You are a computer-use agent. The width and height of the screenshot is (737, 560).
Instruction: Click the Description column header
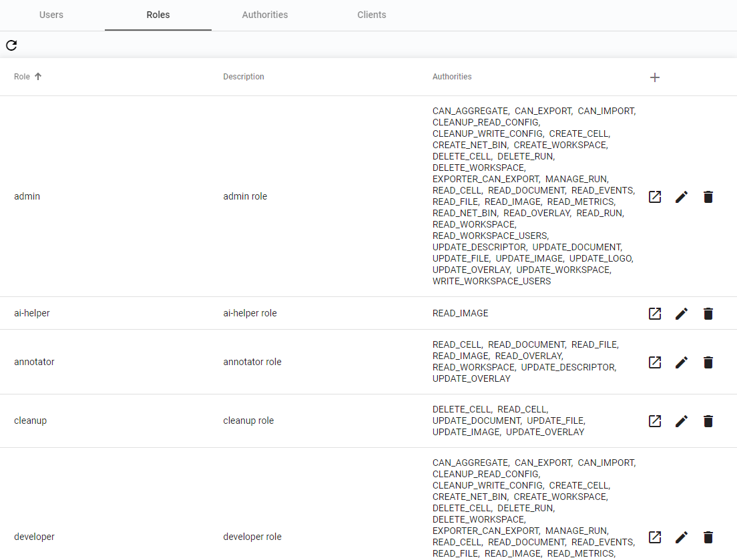244,77
